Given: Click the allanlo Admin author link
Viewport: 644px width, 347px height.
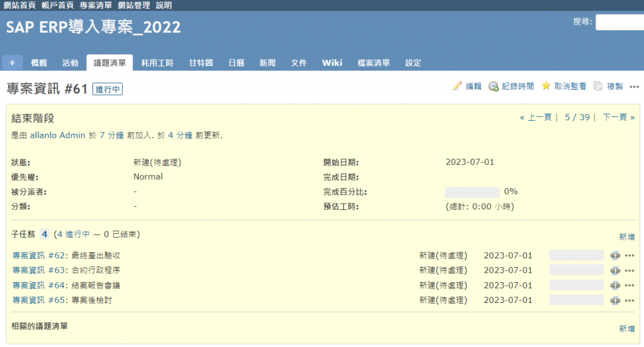Looking at the screenshot, I should coord(57,136).
